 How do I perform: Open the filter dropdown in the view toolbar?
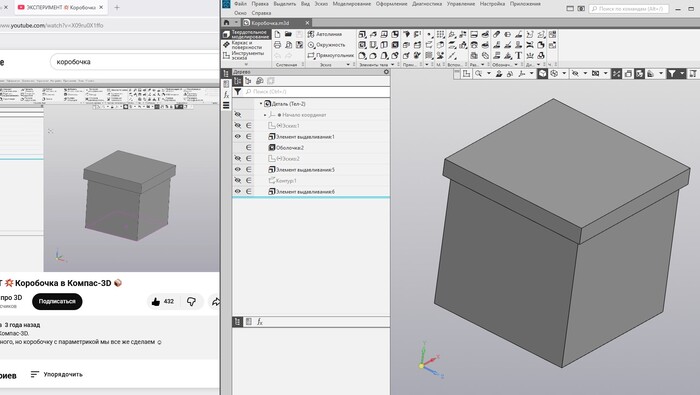pyautogui.click(x=682, y=74)
